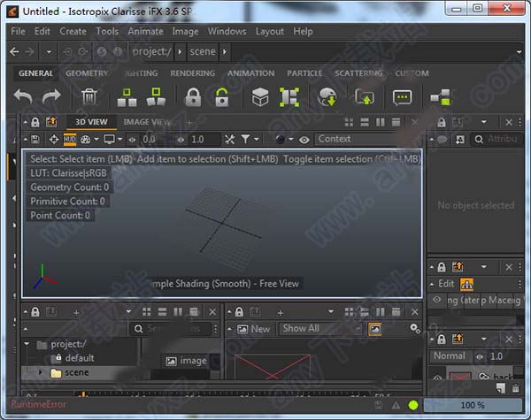The height and width of the screenshot is (420, 531).
Task: Click the large undo arrow on the shelf
Action: (23, 96)
